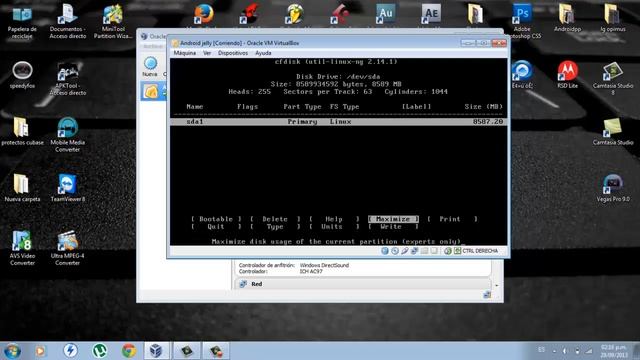Click the hard disk activity icon in the VM status bar
This screenshot has height=360, width=640.
click(x=384, y=251)
